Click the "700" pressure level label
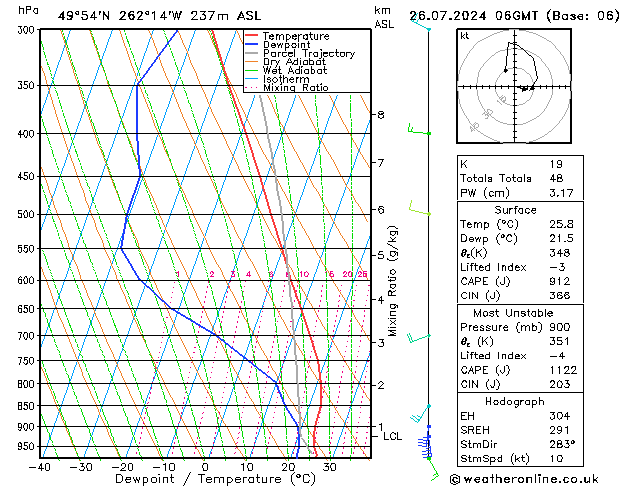Image resolution: width=629 pixels, height=486 pixels. click(x=28, y=336)
